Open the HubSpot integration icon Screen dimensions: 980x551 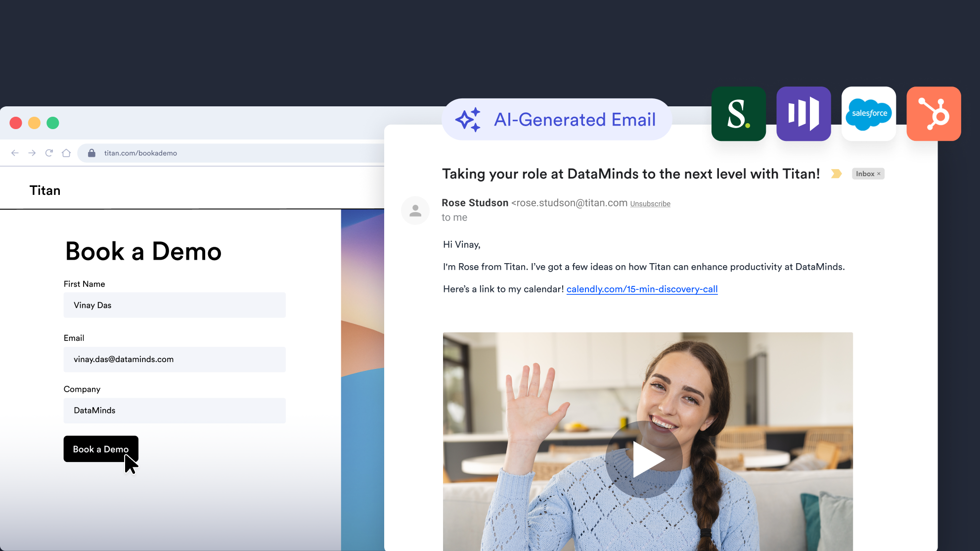coord(934,114)
